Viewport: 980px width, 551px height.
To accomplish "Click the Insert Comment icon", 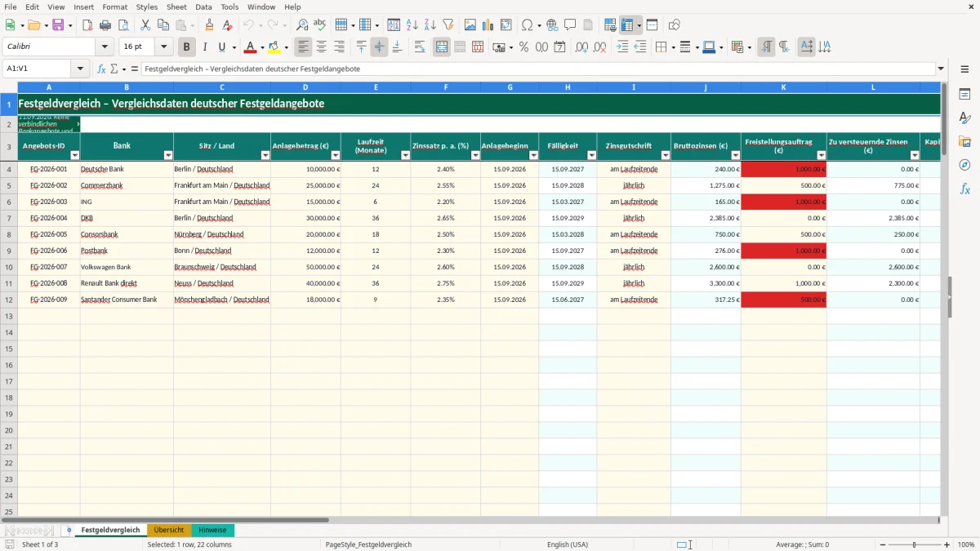I will [570, 25].
